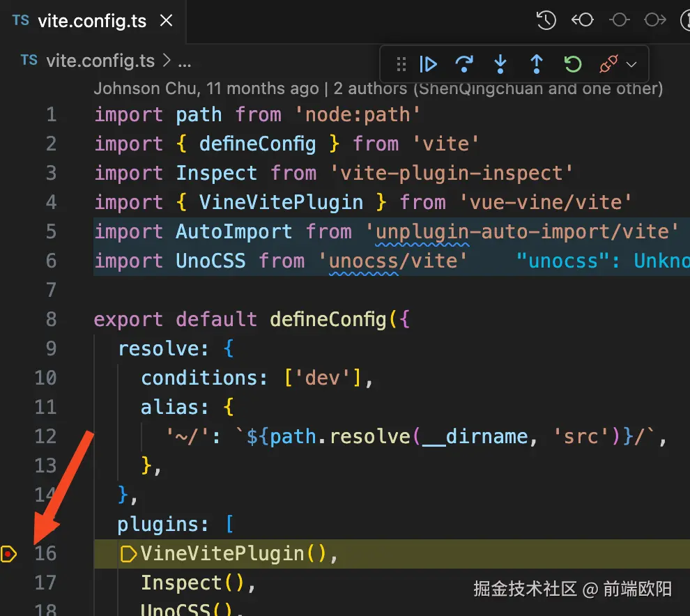Screen dimensions: 690x616
Task: Click the middle commit circle icon
Action: tap(619, 20)
